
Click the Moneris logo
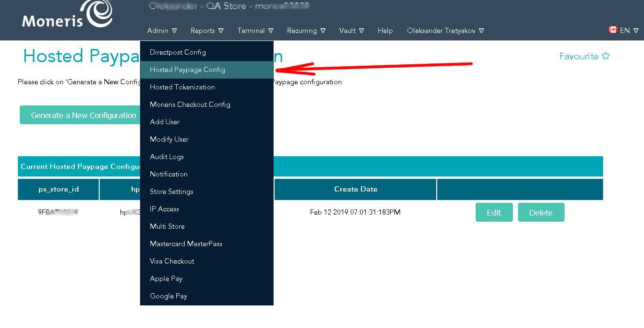(x=67, y=14)
